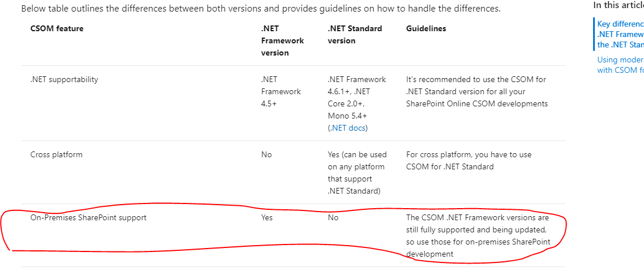Image resolution: width=644 pixels, height=274 pixels.
Task: Click the "For cross platform" guideline text
Action: 469,161
